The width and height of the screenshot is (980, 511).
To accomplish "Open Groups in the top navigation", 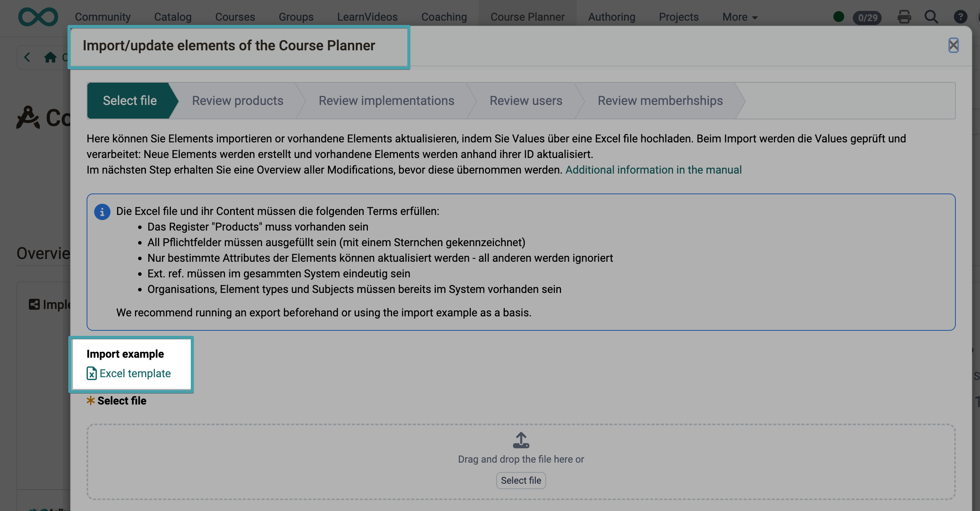I will point(296,17).
